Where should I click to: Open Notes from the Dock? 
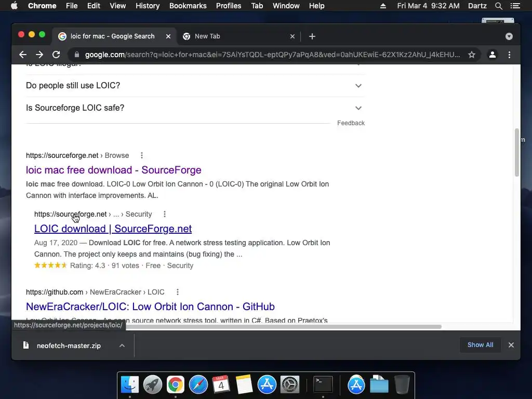pyautogui.click(x=244, y=385)
